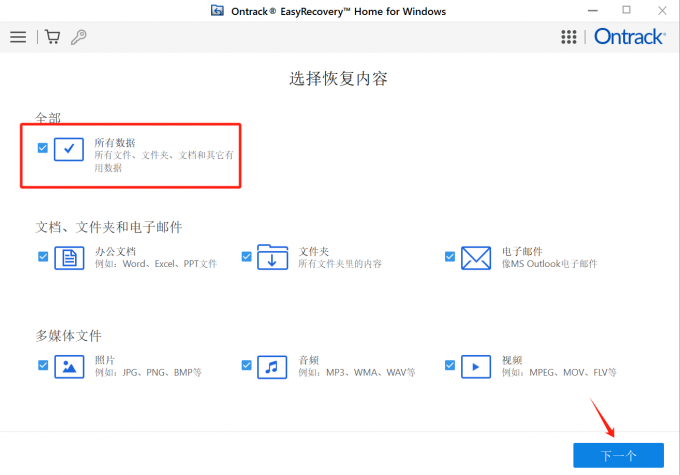Click the EasyRecovery title bar app icon
The height and width of the screenshot is (475, 680).
click(217, 10)
